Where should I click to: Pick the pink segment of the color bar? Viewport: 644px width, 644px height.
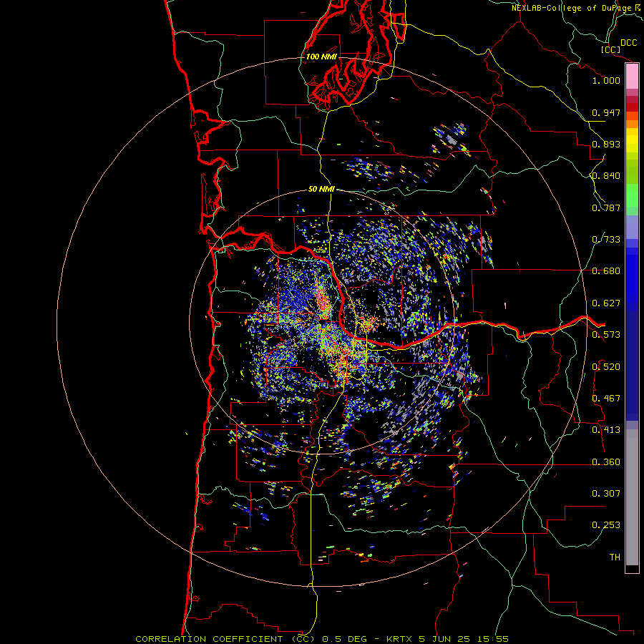click(x=632, y=77)
